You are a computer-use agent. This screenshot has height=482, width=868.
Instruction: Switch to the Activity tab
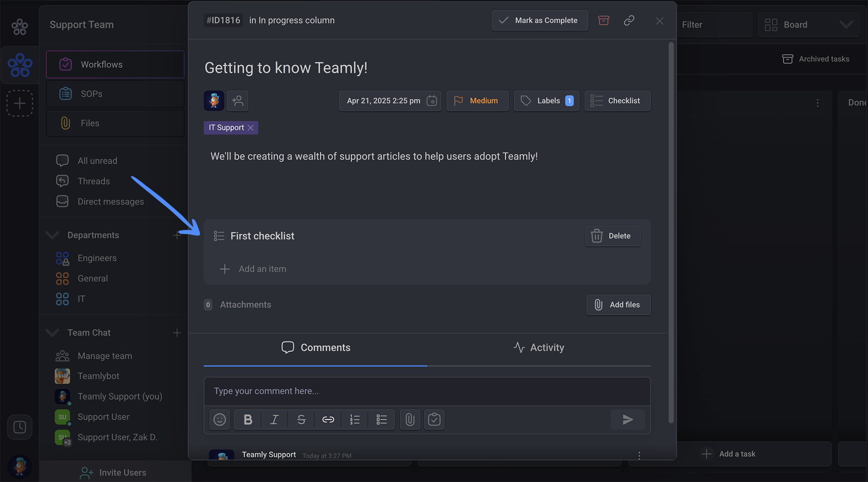point(539,347)
